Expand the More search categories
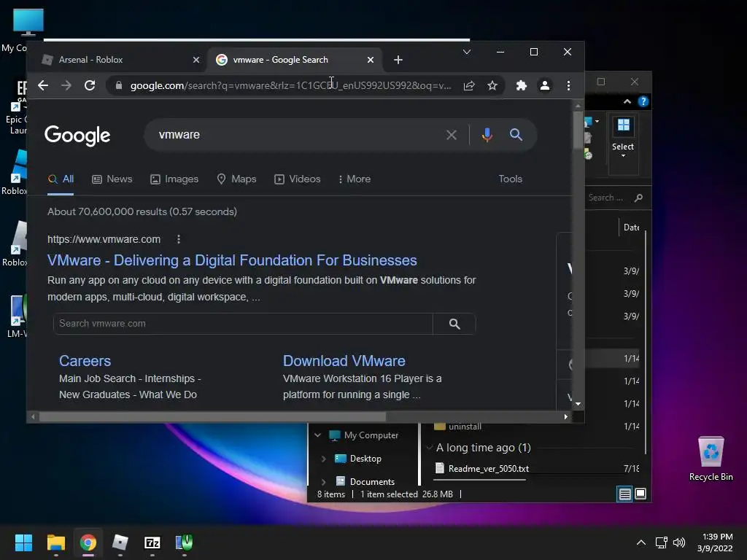The height and width of the screenshot is (560, 747). (x=354, y=179)
